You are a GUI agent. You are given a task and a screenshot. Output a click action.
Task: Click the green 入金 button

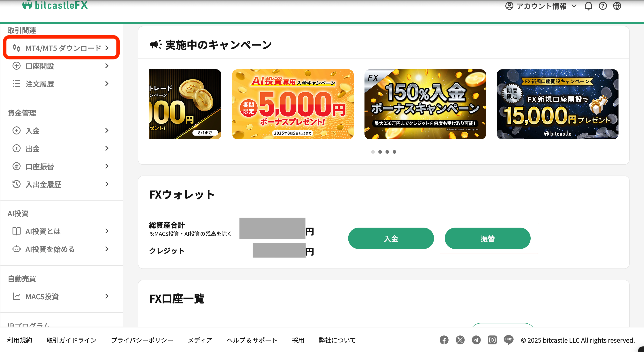pos(391,238)
